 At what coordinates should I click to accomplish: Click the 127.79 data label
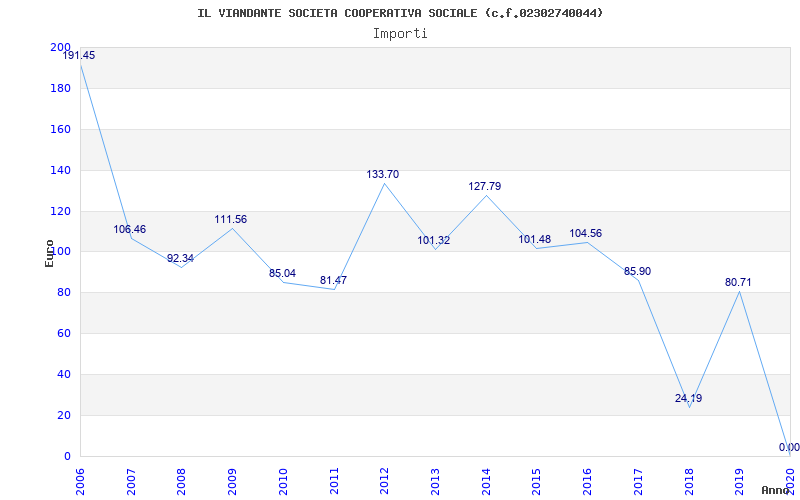(485, 187)
